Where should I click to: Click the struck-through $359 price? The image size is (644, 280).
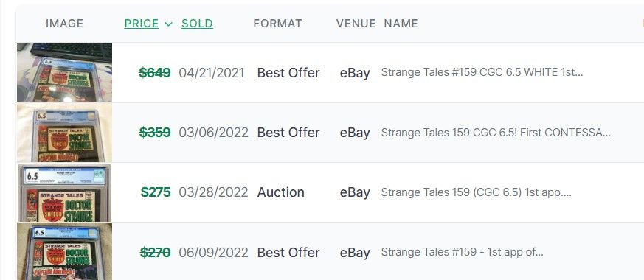click(x=155, y=133)
